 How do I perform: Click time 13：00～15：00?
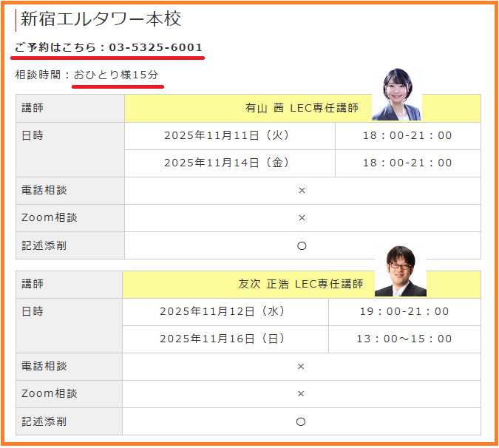[404, 339]
